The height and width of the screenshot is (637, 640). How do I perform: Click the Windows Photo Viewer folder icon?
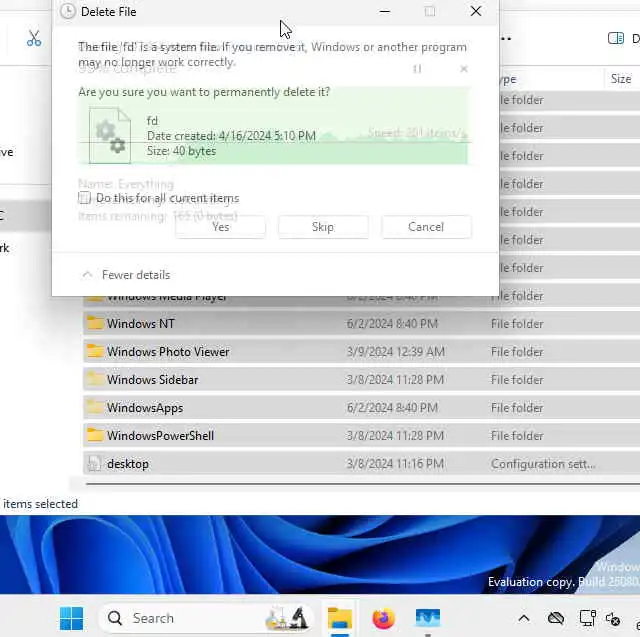(x=95, y=352)
